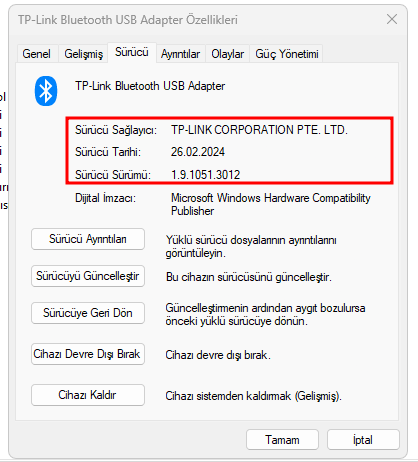Cancel with the İptal button
The image size is (418, 462).
coord(363,440)
